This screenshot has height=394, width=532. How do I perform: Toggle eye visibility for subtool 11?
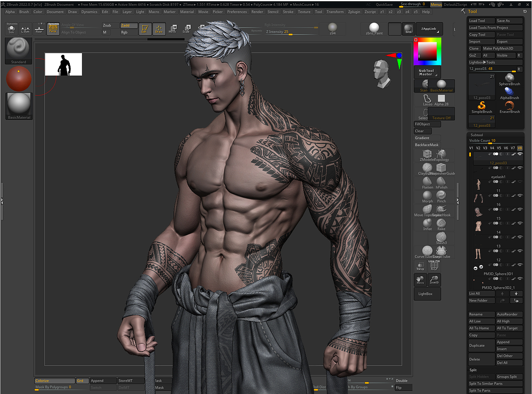[x=520, y=181]
